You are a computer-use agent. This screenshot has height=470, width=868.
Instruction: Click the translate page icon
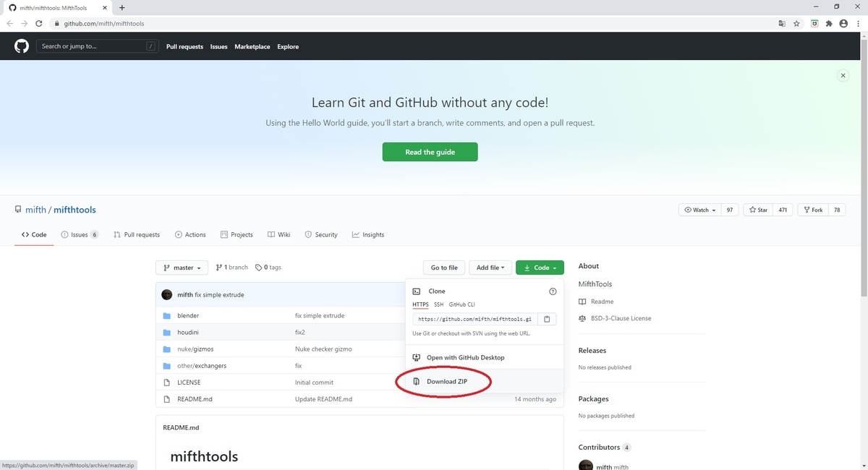781,23
